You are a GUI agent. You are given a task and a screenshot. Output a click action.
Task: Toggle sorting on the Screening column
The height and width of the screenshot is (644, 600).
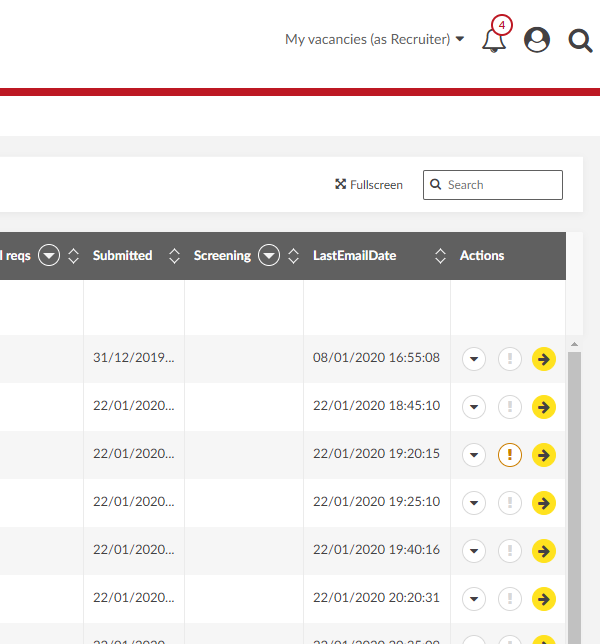(293, 256)
